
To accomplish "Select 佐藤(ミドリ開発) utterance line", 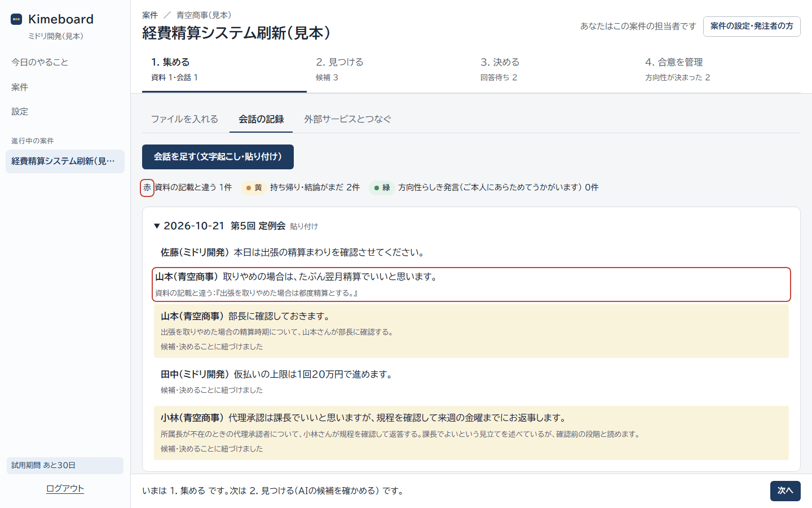I will (471, 252).
